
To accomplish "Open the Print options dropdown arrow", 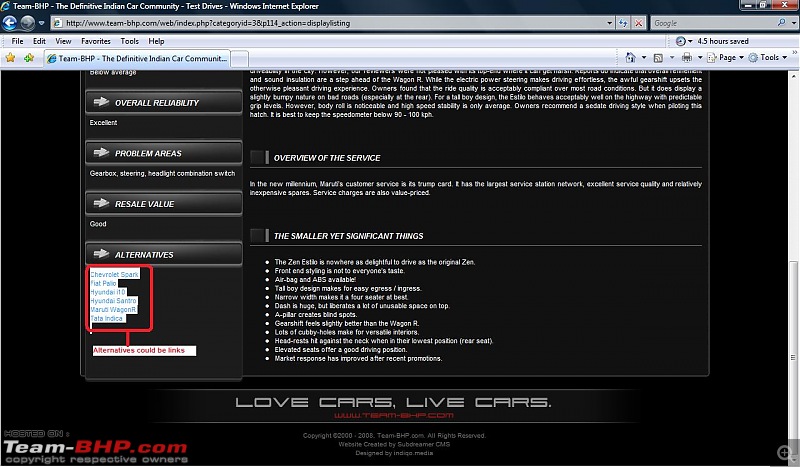I will [x=700, y=57].
